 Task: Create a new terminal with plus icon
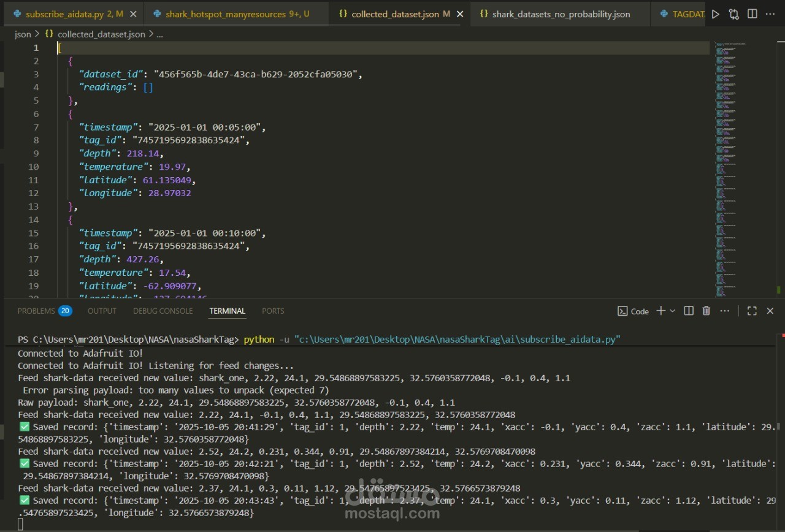[x=661, y=311]
